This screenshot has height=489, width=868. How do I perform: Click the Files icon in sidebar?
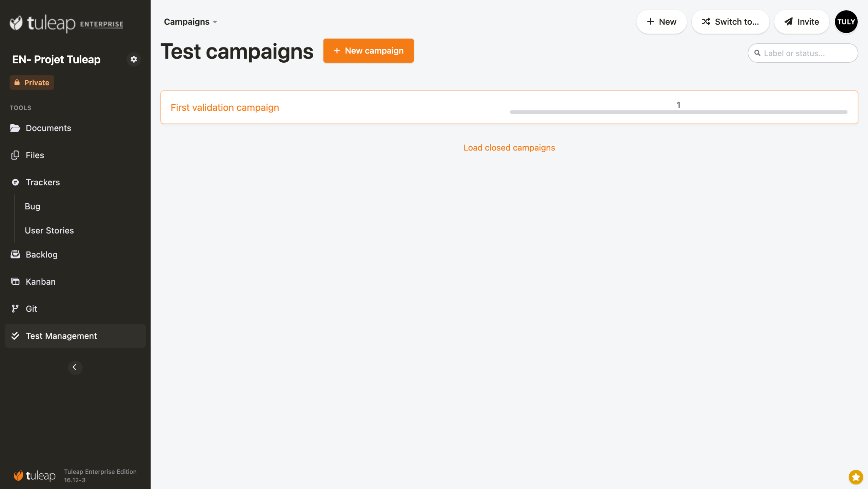[15, 155]
